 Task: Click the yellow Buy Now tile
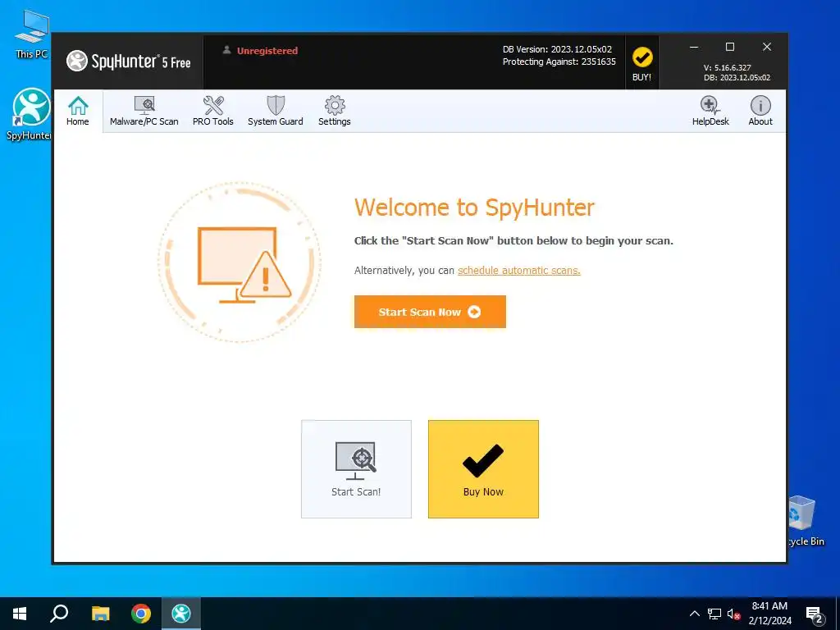click(x=483, y=468)
